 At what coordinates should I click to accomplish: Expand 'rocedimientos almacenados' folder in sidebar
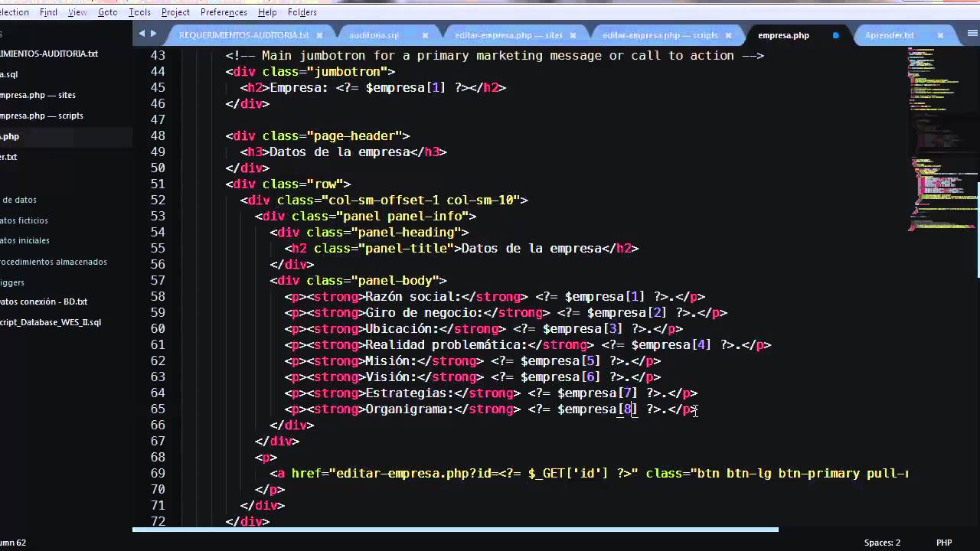54,262
